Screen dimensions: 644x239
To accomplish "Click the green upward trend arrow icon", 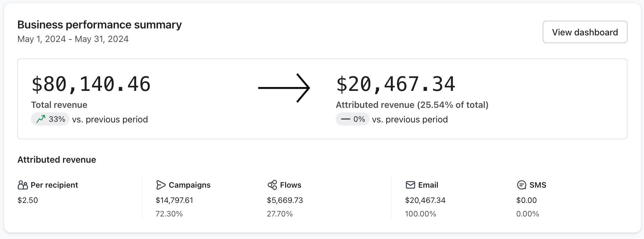I will (x=41, y=119).
